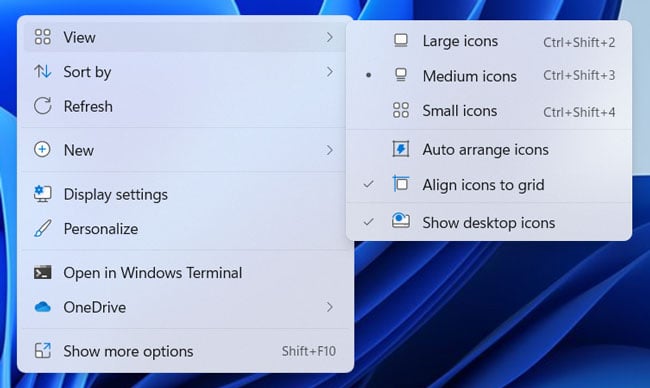Click the Auto arrange lightning icon
Viewport: 650px width, 388px height.
(401, 149)
